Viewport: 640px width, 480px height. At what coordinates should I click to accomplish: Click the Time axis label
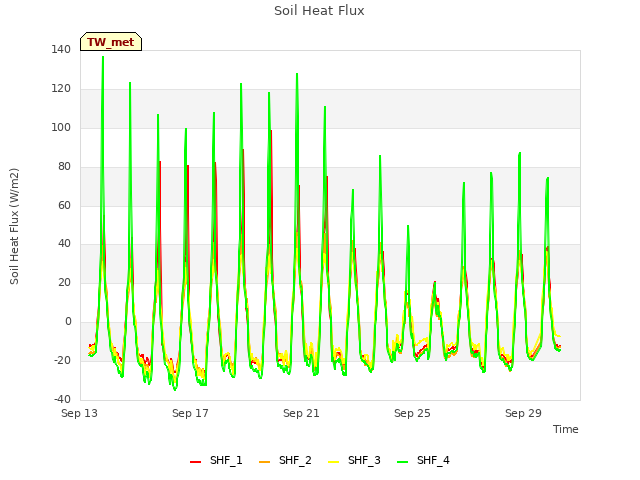coord(566,429)
